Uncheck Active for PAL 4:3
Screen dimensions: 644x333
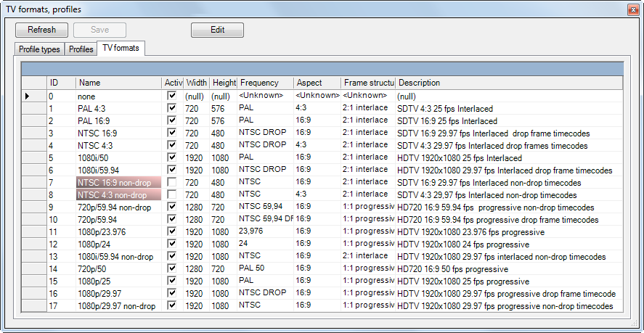(171, 108)
